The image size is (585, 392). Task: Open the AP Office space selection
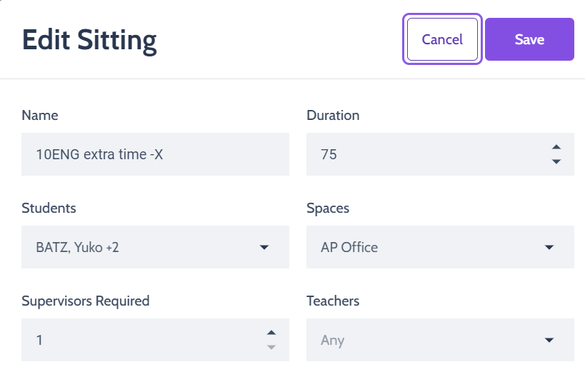(440, 247)
